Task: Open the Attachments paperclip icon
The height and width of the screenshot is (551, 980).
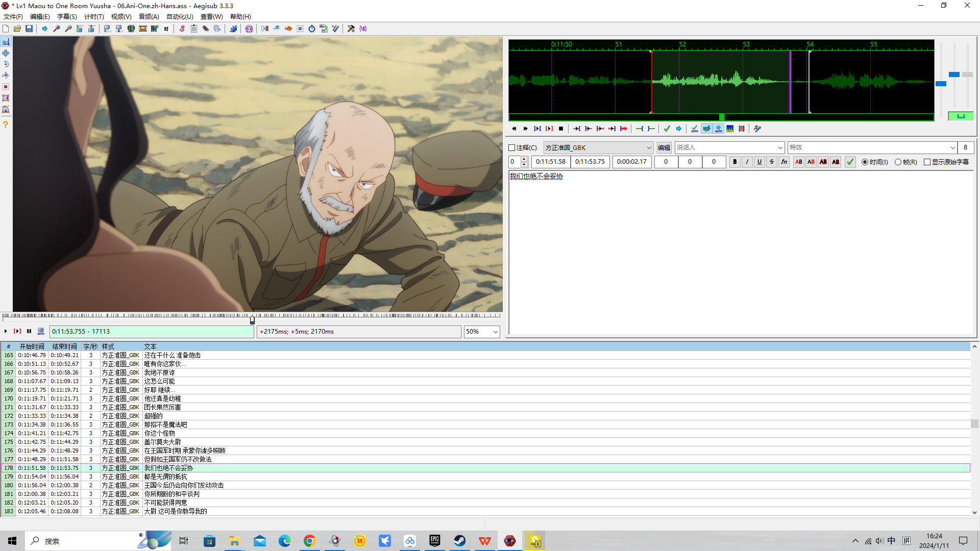Action: 206,29
